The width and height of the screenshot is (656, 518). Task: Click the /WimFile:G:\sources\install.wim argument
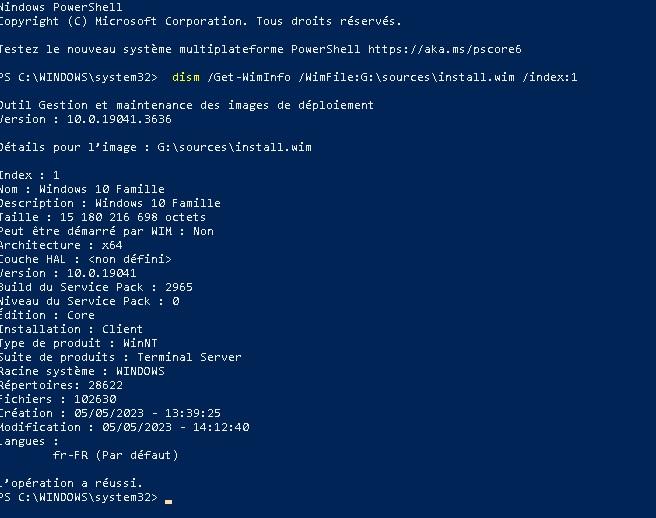tap(405, 77)
